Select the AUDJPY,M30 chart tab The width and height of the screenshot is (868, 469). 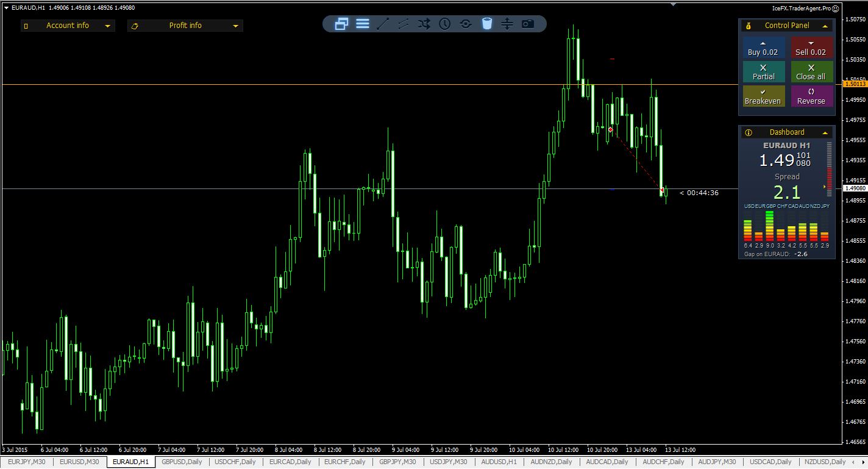[717, 462]
